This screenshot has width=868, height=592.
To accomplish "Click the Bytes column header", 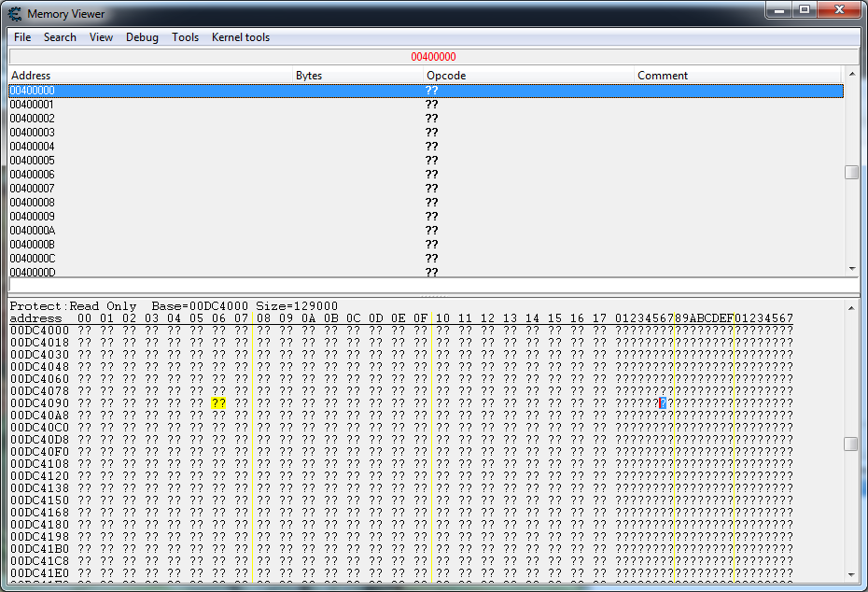I will [x=308, y=76].
